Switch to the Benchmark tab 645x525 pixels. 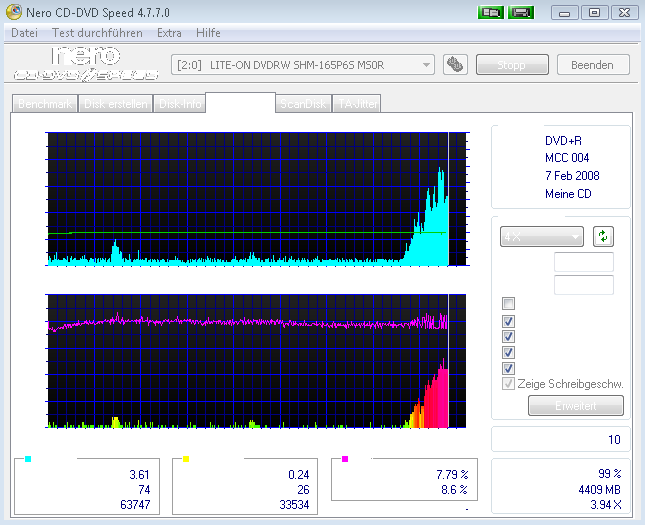tap(45, 104)
